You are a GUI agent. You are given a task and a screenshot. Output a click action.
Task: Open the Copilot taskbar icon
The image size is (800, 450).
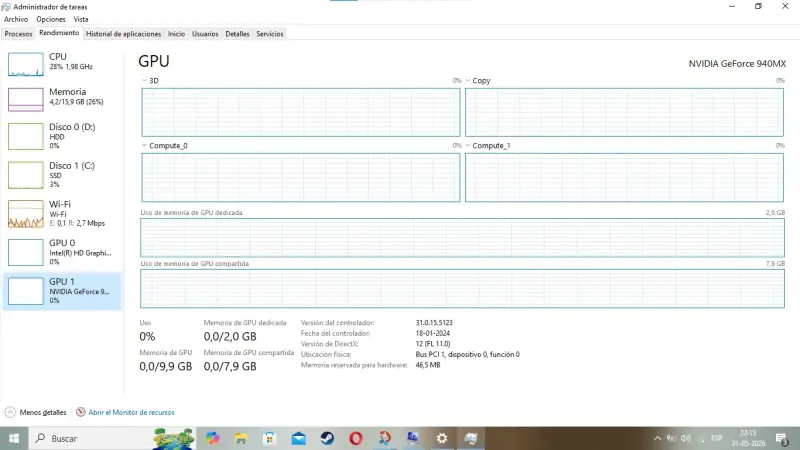click(213, 438)
